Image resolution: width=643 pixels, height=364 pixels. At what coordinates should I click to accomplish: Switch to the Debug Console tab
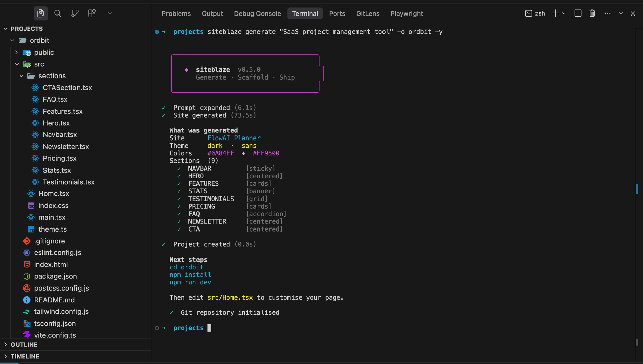point(257,13)
